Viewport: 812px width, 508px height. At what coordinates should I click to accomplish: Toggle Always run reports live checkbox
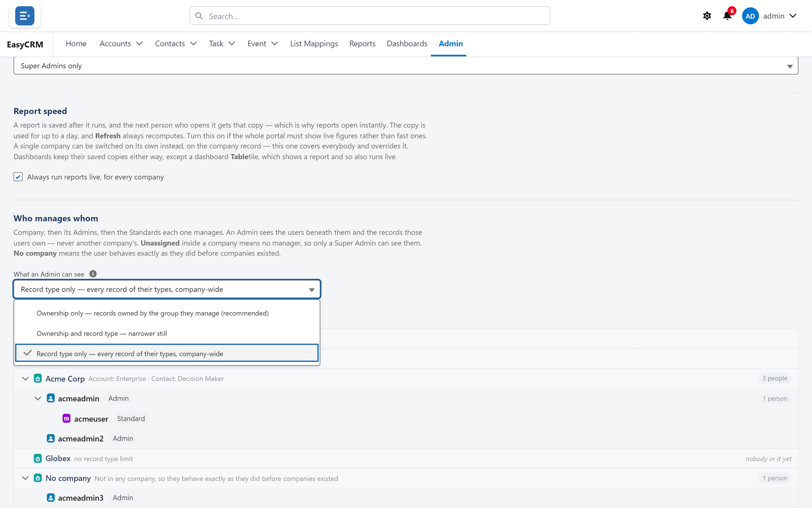point(18,177)
